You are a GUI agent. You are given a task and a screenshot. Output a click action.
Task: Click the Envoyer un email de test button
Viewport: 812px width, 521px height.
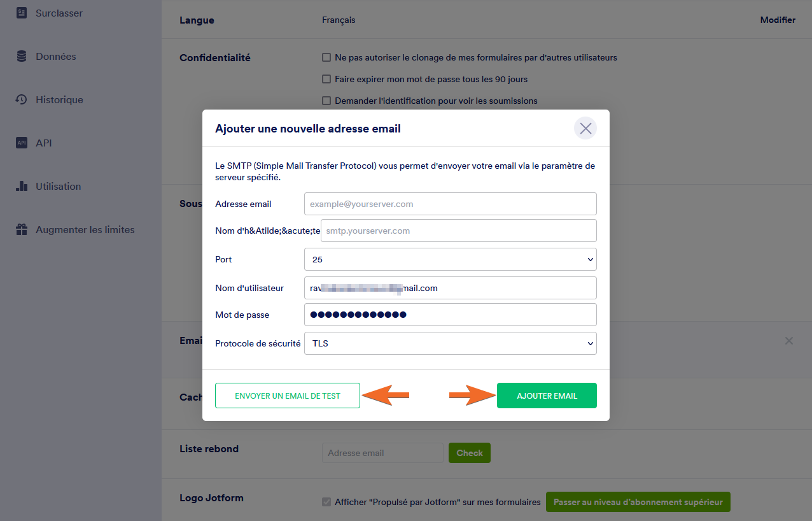(x=288, y=396)
